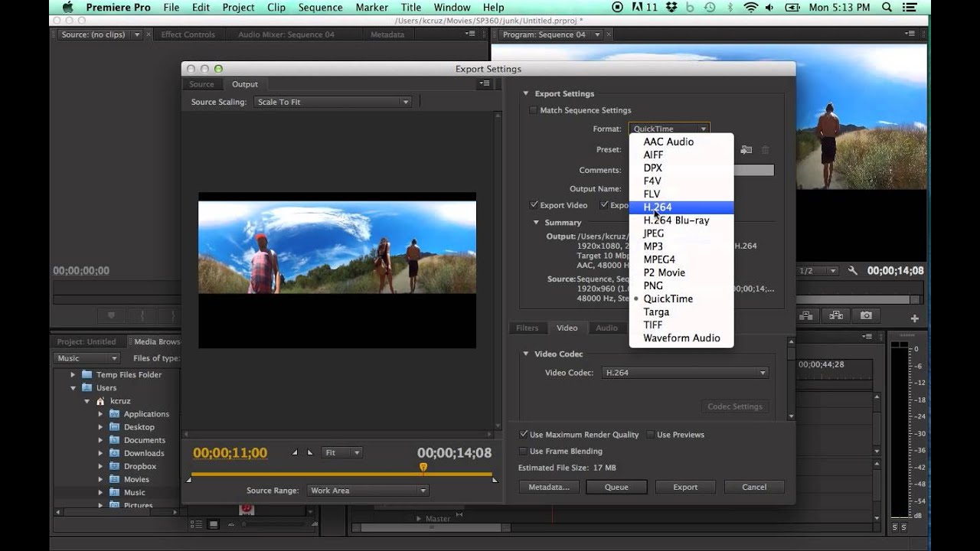Collapse the Export Settings section
Screen dimensions: 980x551
[526, 93]
